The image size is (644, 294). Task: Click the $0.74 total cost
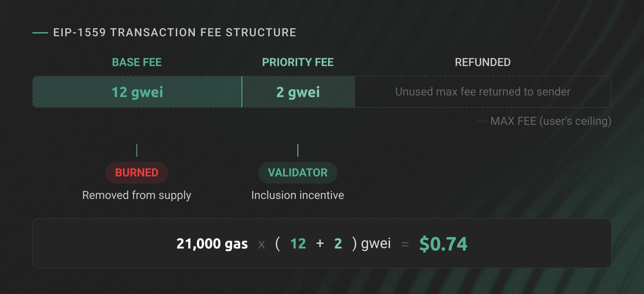click(443, 244)
